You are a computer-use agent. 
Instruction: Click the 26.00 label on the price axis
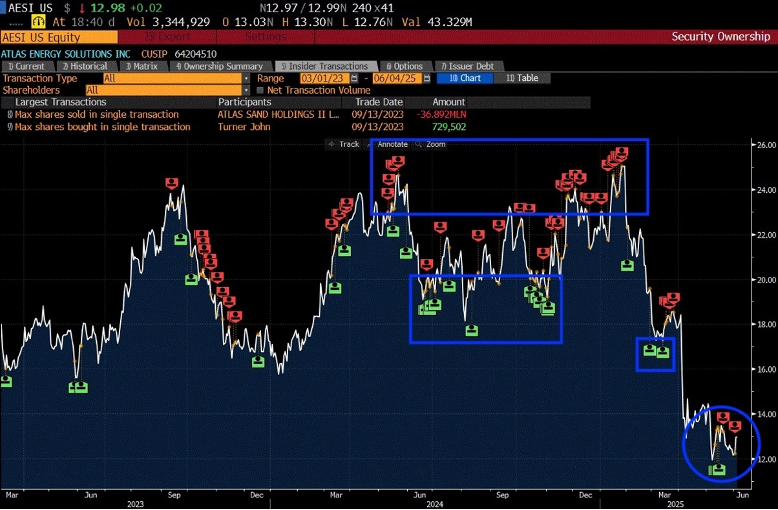pyautogui.click(x=766, y=145)
